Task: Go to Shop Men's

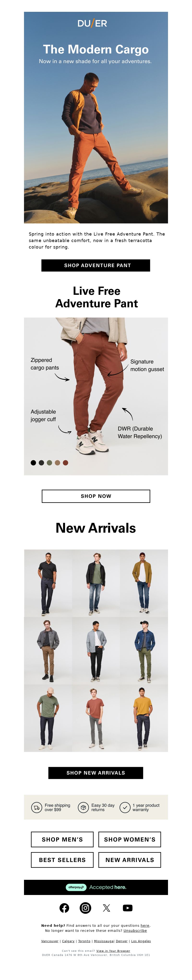Action: (62, 840)
